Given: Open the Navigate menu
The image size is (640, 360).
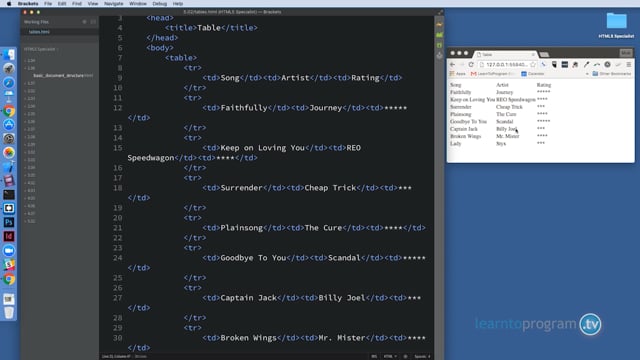Looking at the screenshot, I should [x=113, y=4].
